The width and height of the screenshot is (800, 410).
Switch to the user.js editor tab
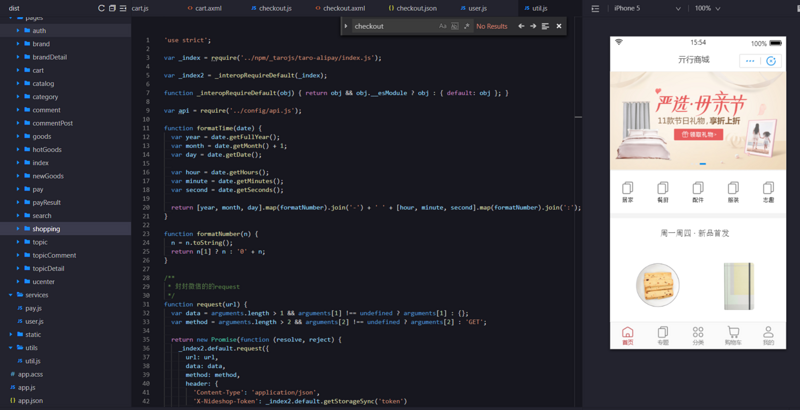(x=473, y=8)
